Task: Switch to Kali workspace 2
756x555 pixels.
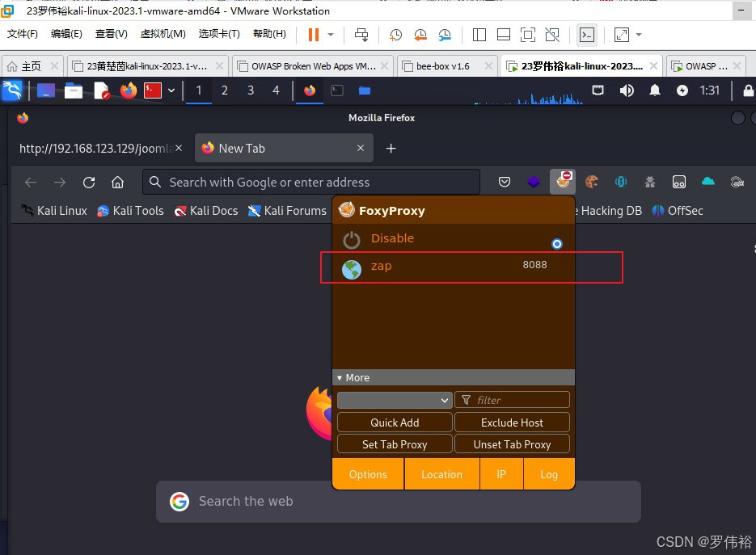Action: click(224, 90)
